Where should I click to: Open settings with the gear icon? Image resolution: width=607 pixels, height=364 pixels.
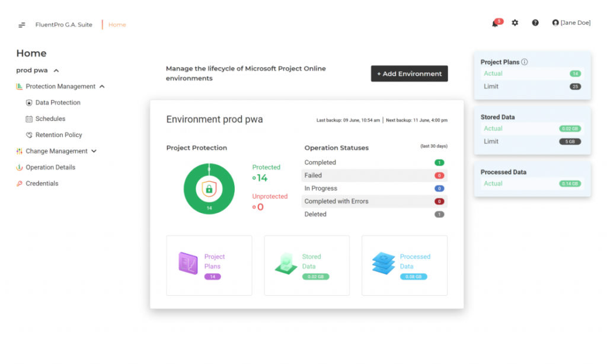[515, 23]
